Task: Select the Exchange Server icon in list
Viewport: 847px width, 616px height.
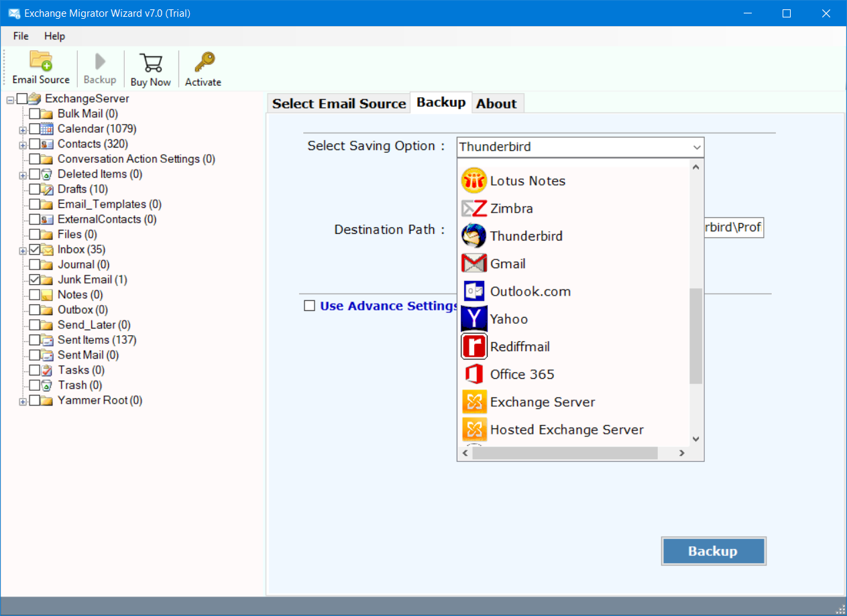Action: (473, 402)
